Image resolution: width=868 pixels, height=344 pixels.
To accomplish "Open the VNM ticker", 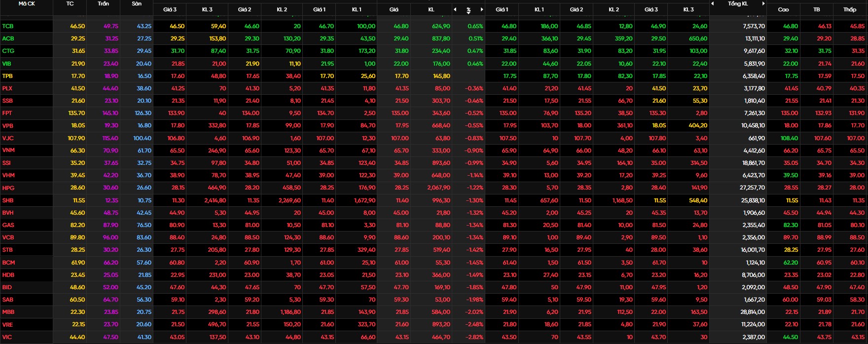I will click(8, 151).
